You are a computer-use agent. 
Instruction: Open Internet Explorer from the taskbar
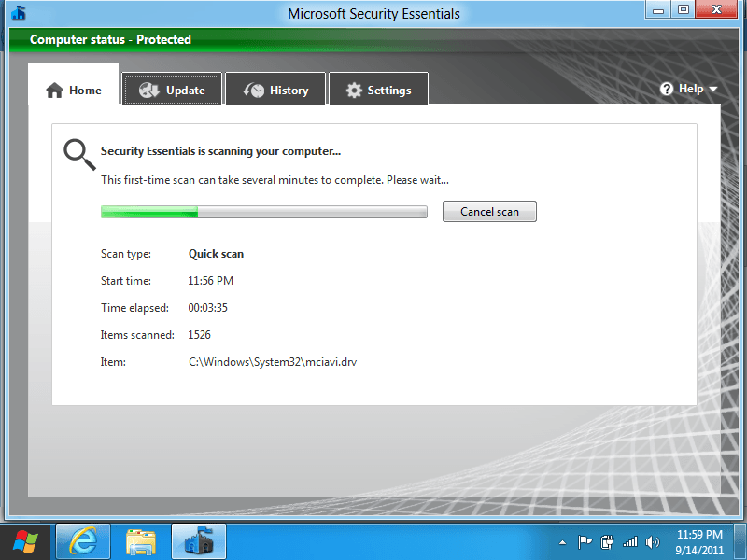84,541
